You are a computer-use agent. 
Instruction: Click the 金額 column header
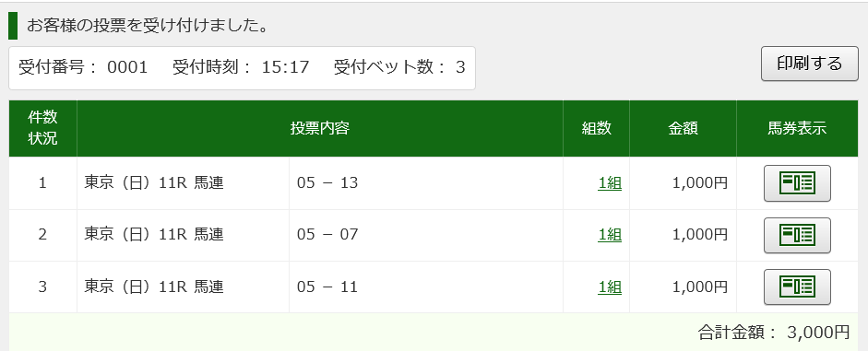pyautogui.click(x=683, y=128)
